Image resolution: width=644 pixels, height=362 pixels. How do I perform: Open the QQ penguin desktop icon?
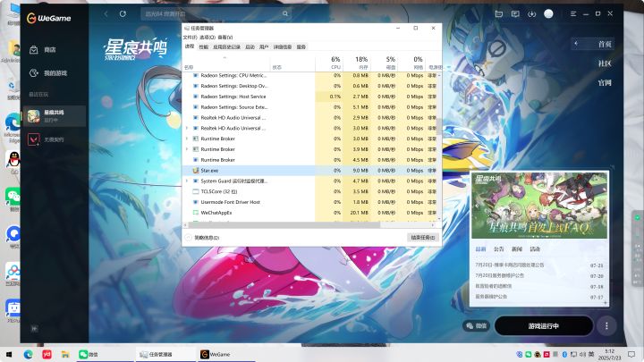click(13, 159)
